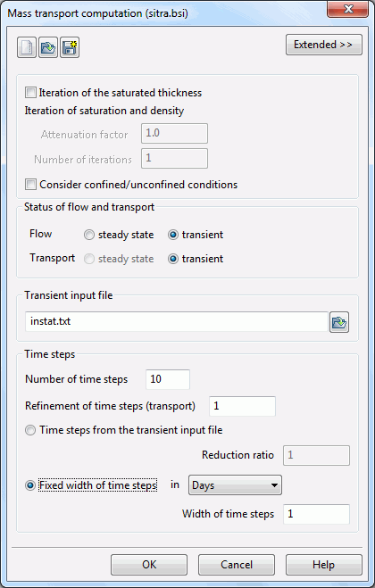Set Flow to steady state

coord(89,235)
